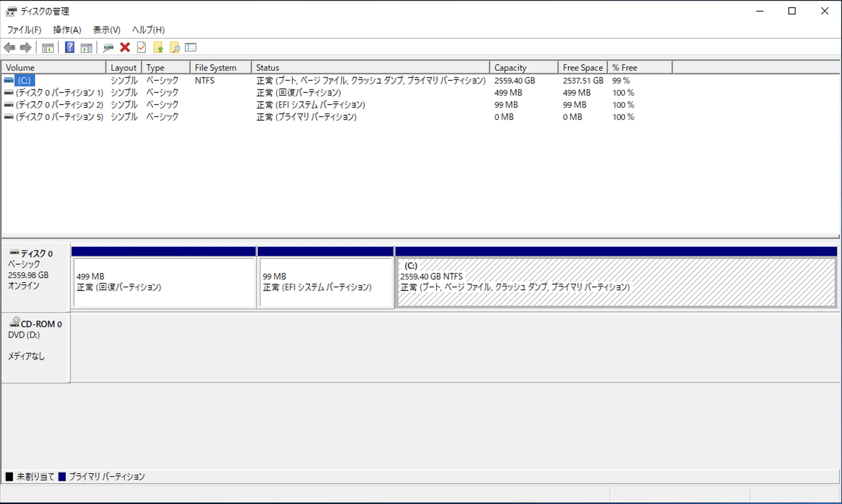Click the folder with magnifier icon

coord(174,47)
